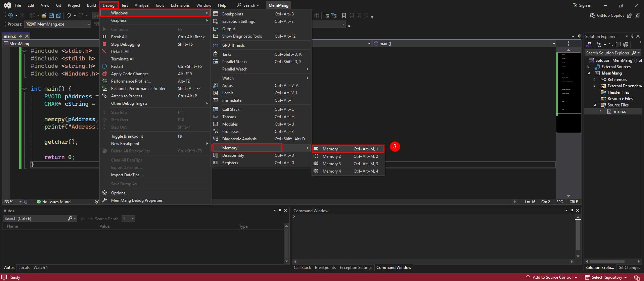The width and height of the screenshot is (644, 281).
Task: Click Detach All red X icon
Action: coord(104,51)
